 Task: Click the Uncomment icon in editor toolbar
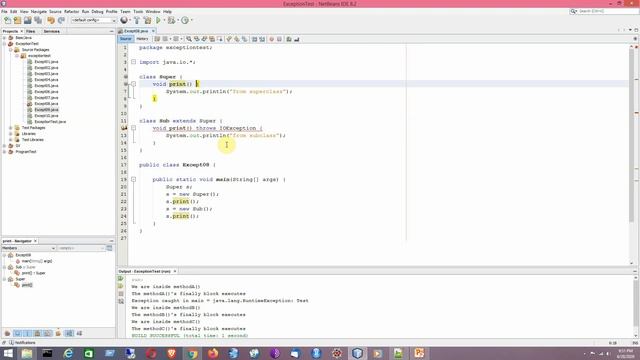pyautogui.click(x=297, y=39)
